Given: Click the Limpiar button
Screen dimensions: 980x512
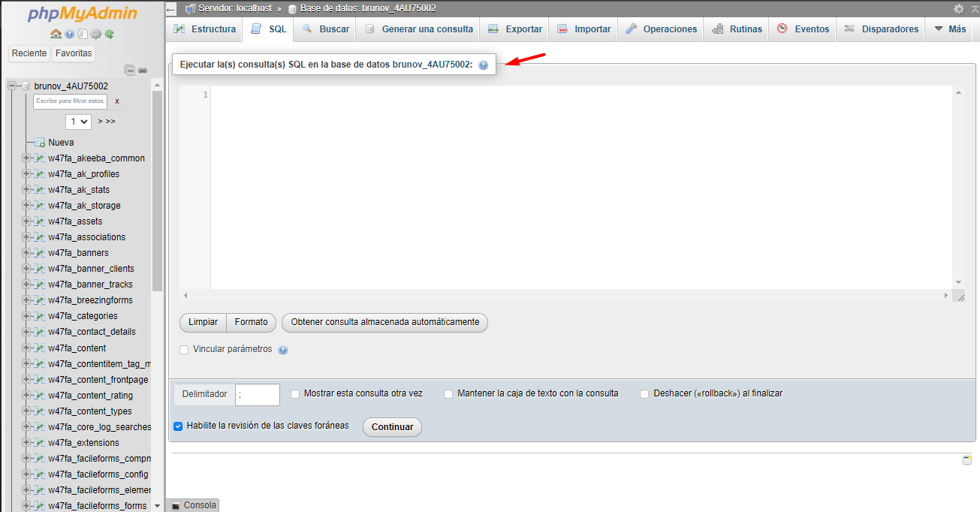Looking at the screenshot, I should 203,322.
